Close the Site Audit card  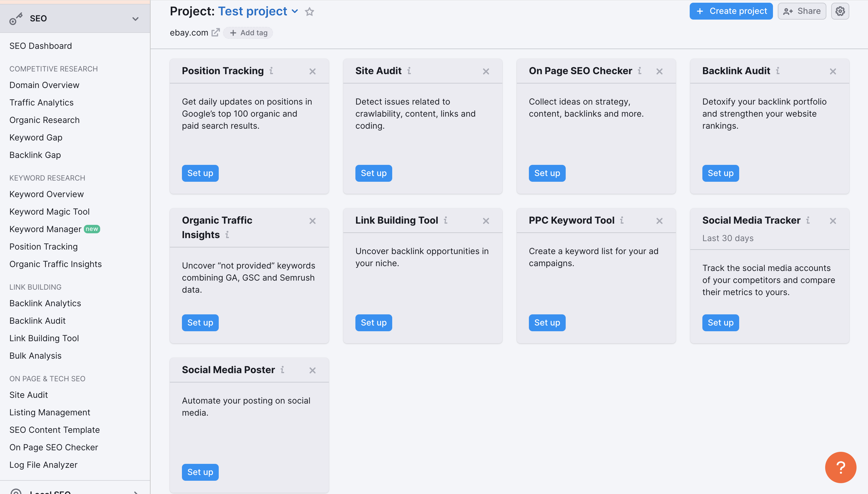tap(486, 70)
